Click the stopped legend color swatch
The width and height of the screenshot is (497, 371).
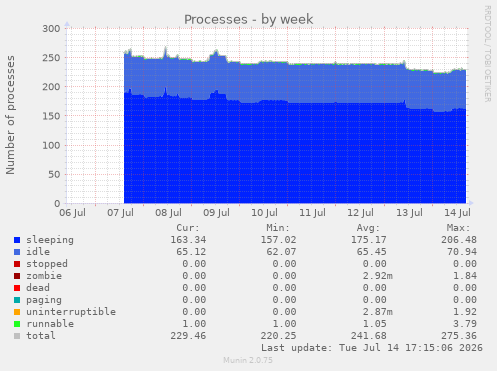pos(17,264)
